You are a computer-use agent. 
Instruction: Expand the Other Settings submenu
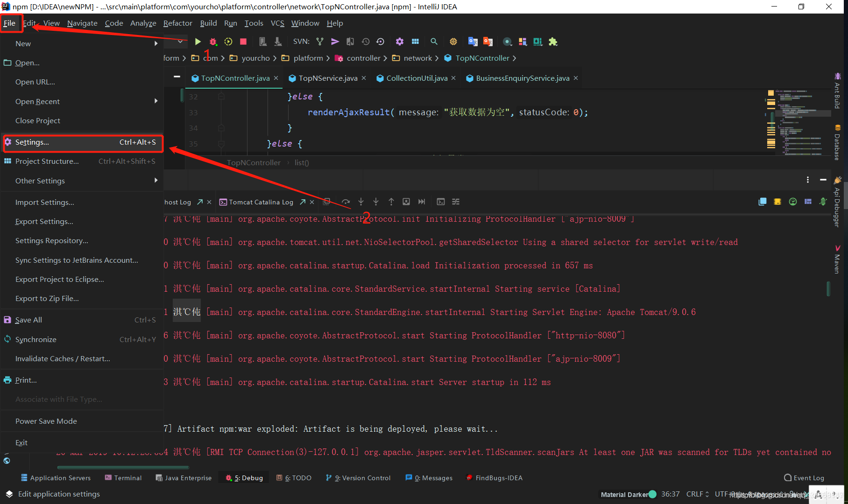[82, 181]
